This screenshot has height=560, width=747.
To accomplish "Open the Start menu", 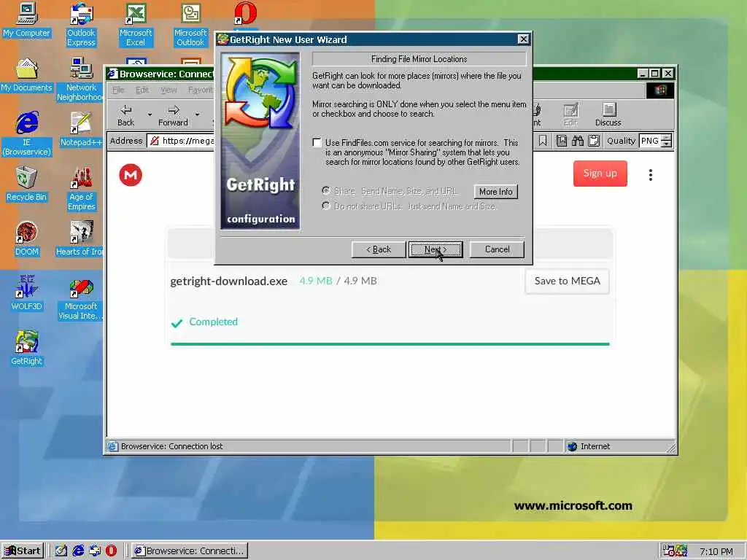I will 23,551.
